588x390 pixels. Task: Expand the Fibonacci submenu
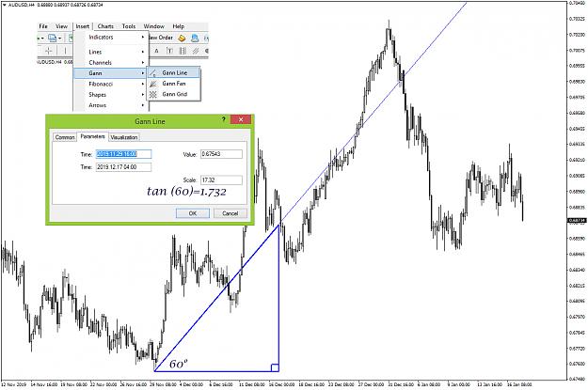pyautogui.click(x=111, y=84)
